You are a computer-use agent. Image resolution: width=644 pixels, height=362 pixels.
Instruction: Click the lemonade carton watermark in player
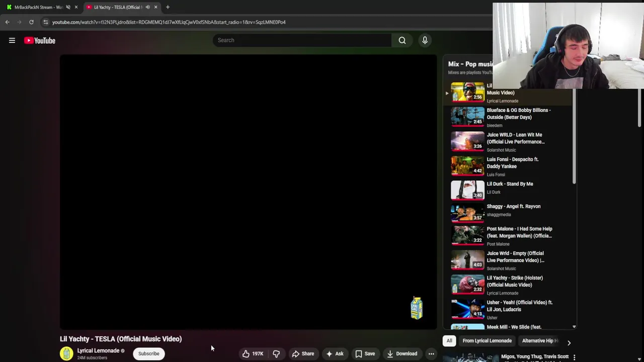417,308
